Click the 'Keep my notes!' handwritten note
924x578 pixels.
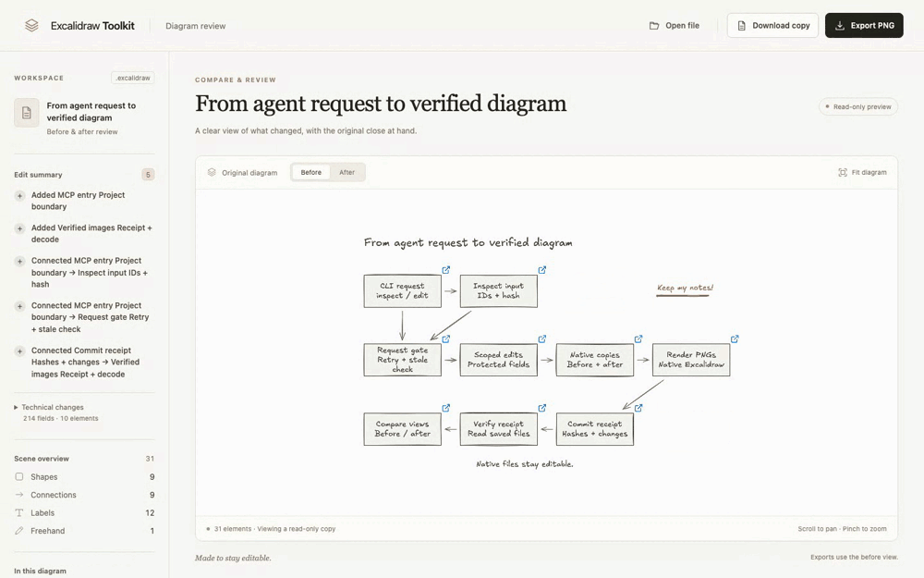tap(685, 288)
